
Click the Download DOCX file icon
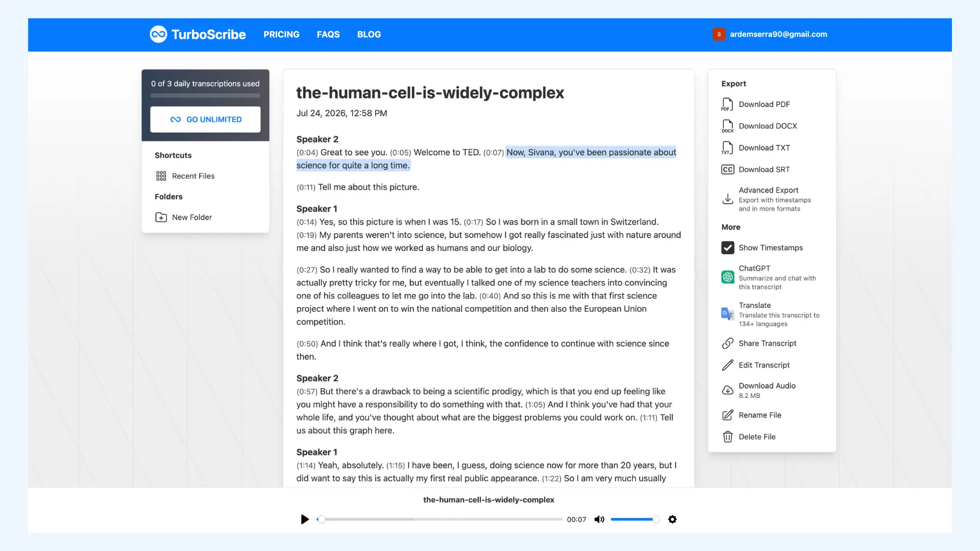(x=727, y=126)
